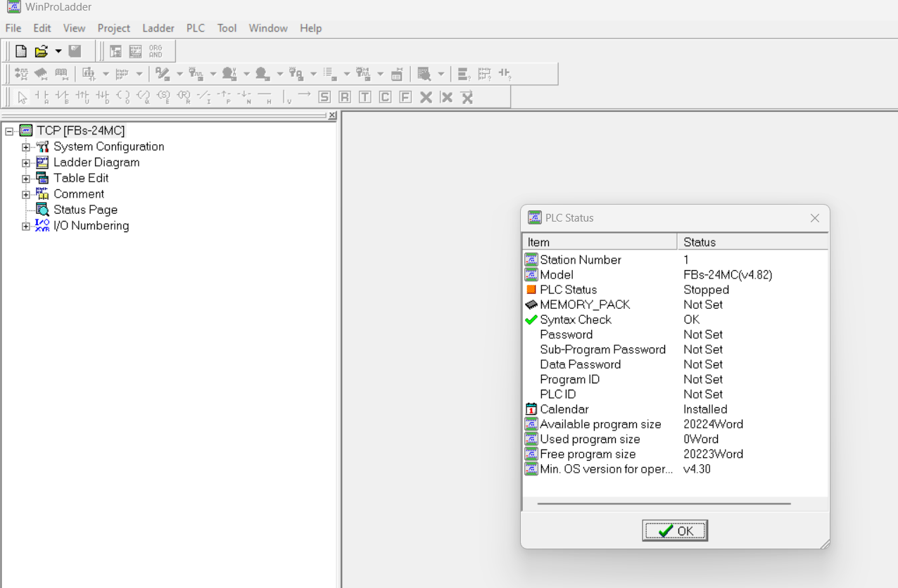
Task: Select the normally open contact A tool
Action: point(42,97)
